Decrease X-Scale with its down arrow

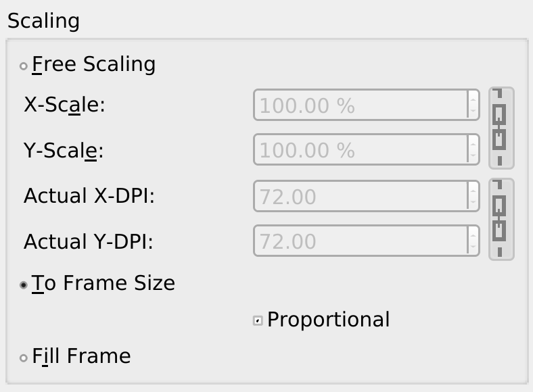coord(473,112)
